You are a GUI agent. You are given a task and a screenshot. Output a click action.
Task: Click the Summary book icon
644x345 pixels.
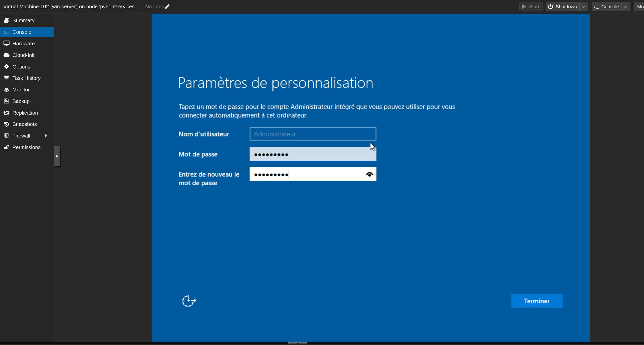tap(7, 20)
